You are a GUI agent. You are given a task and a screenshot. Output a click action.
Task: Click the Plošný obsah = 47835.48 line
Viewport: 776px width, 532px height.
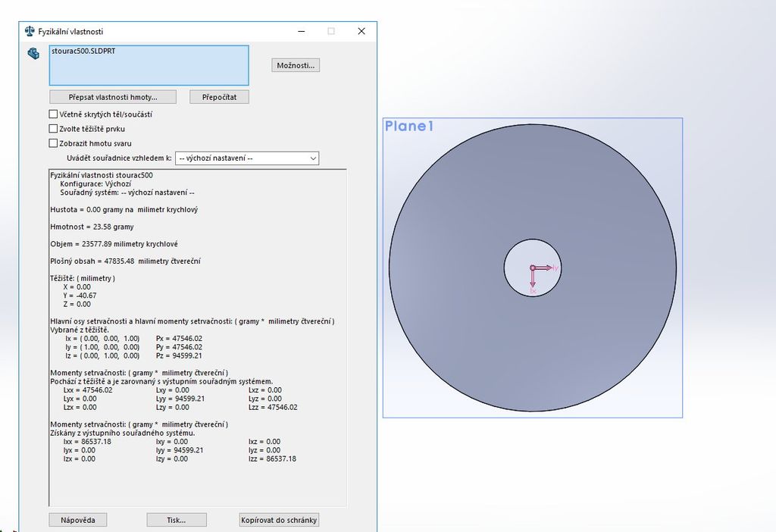click(125, 261)
